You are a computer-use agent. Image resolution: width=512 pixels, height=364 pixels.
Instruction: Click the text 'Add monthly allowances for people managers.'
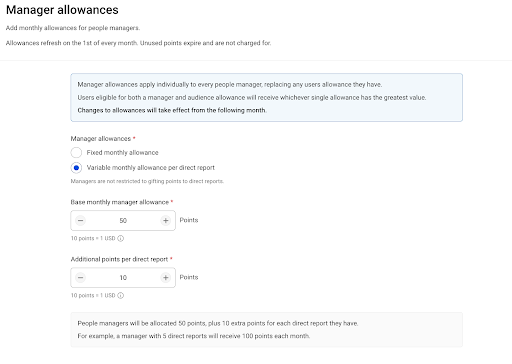(73, 28)
